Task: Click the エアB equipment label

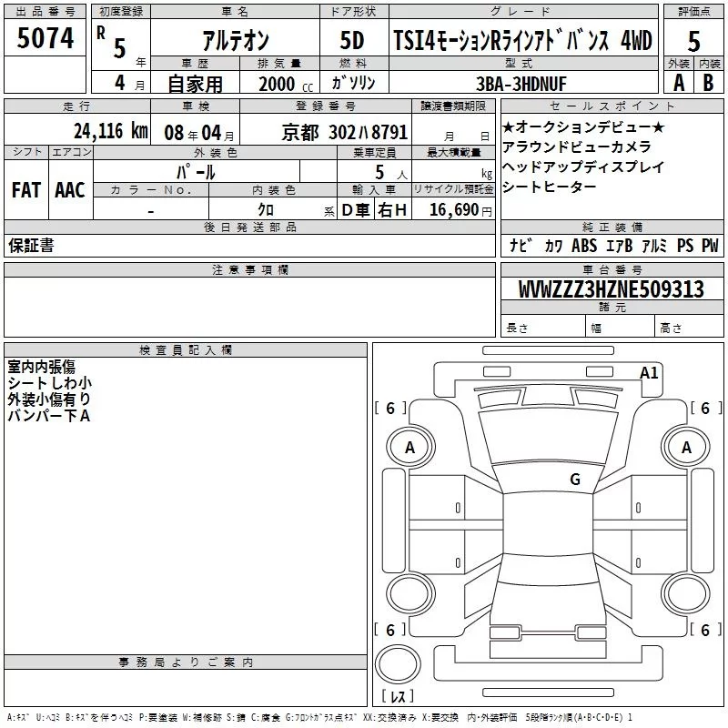Action: click(x=619, y=246)
